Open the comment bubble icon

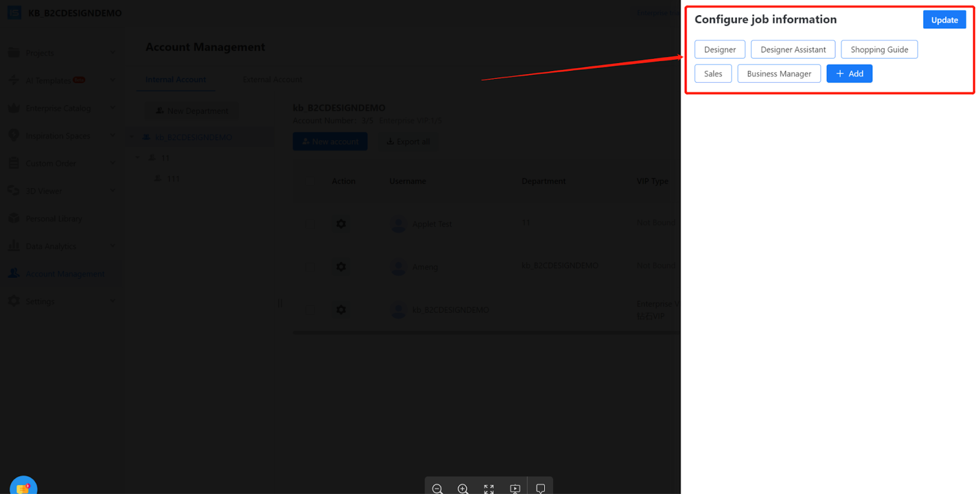click(540, 488)
